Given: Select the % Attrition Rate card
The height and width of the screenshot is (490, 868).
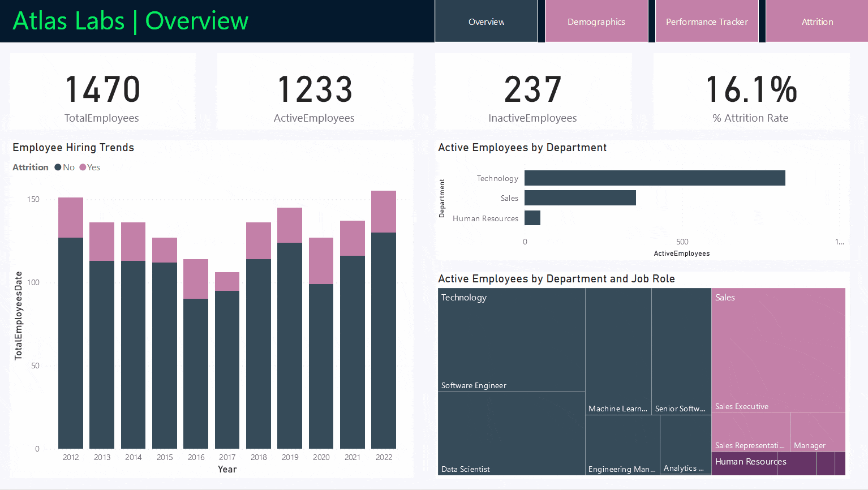Looking at the screenshot, I should (751, 92).
